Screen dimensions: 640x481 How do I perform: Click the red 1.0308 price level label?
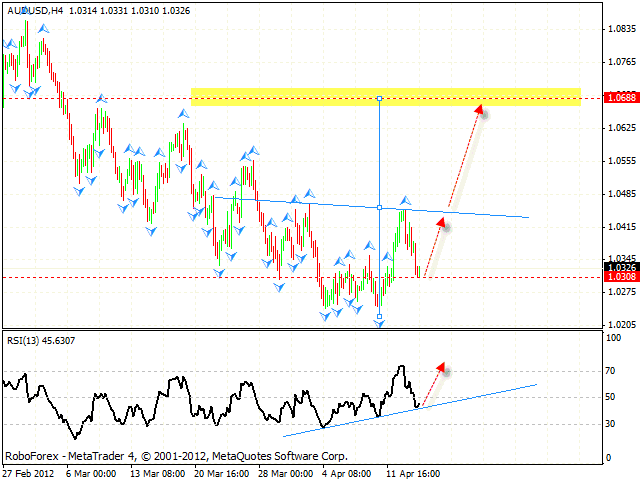point(621,277)
